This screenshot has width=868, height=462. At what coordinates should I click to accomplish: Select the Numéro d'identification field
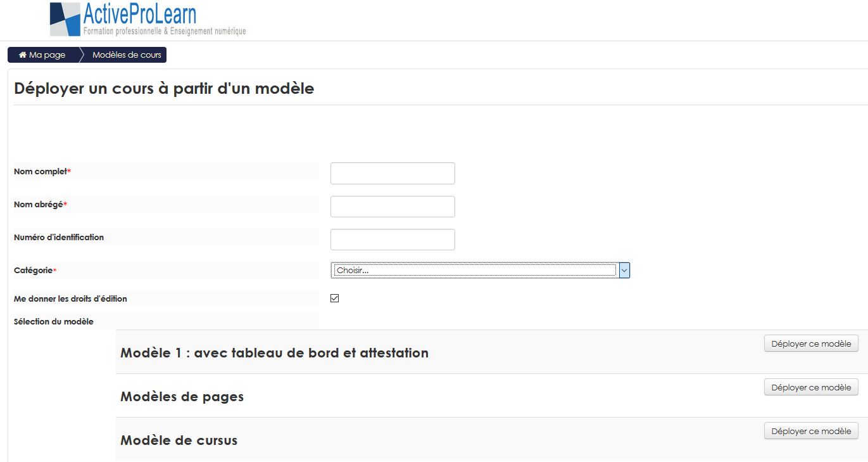(393, 240)
